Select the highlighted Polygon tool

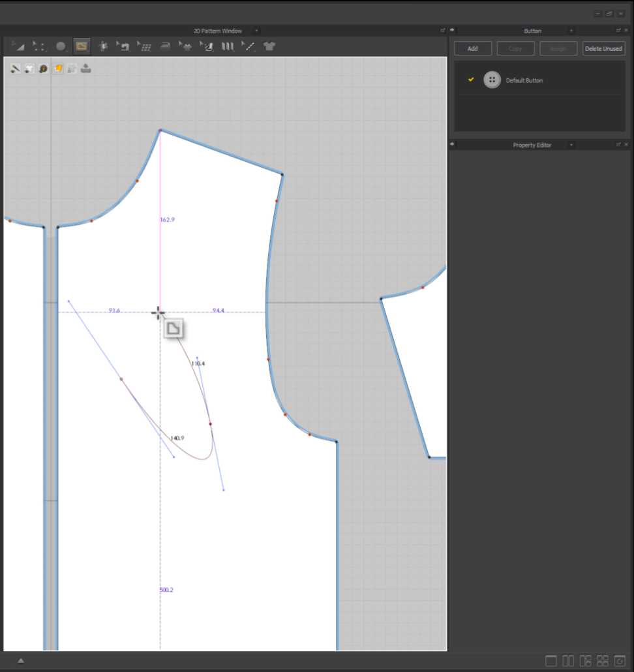click(x=82, y=46)
